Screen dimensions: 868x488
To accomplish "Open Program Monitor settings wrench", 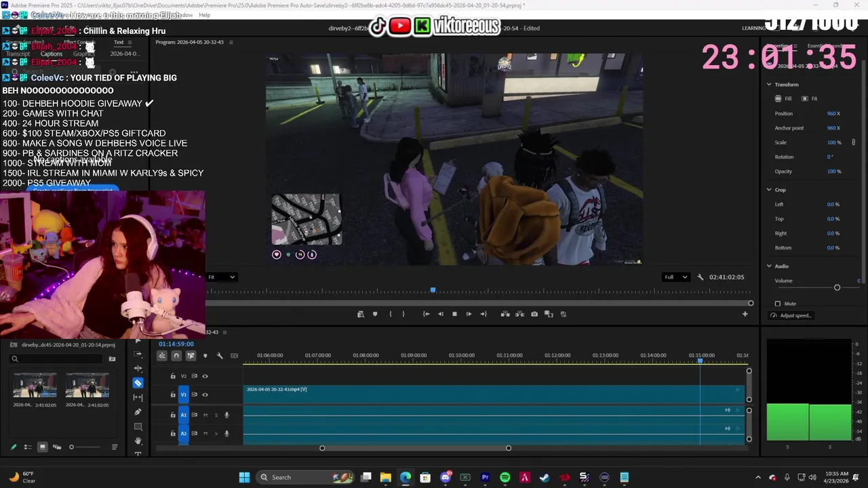I will [701, 277].
